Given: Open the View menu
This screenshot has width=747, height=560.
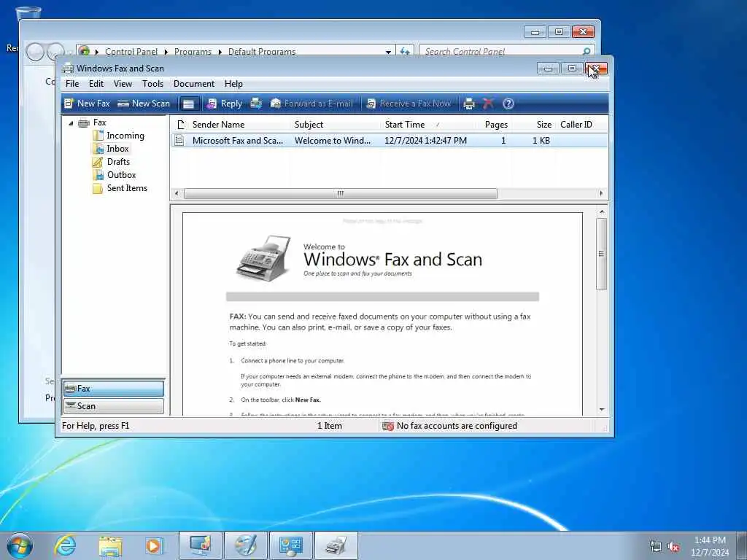Looking at the screenshot, I should [x=123, y=84].
